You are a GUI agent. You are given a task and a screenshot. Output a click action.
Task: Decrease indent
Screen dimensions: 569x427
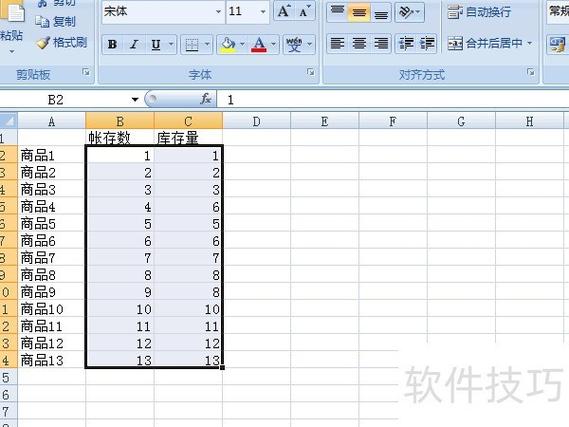[406, 44]
